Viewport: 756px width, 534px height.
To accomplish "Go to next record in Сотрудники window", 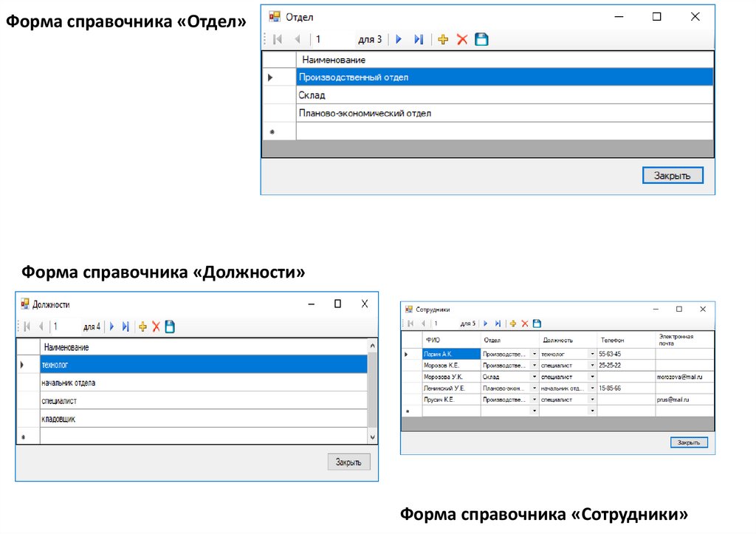I will [x=486, y=324].
